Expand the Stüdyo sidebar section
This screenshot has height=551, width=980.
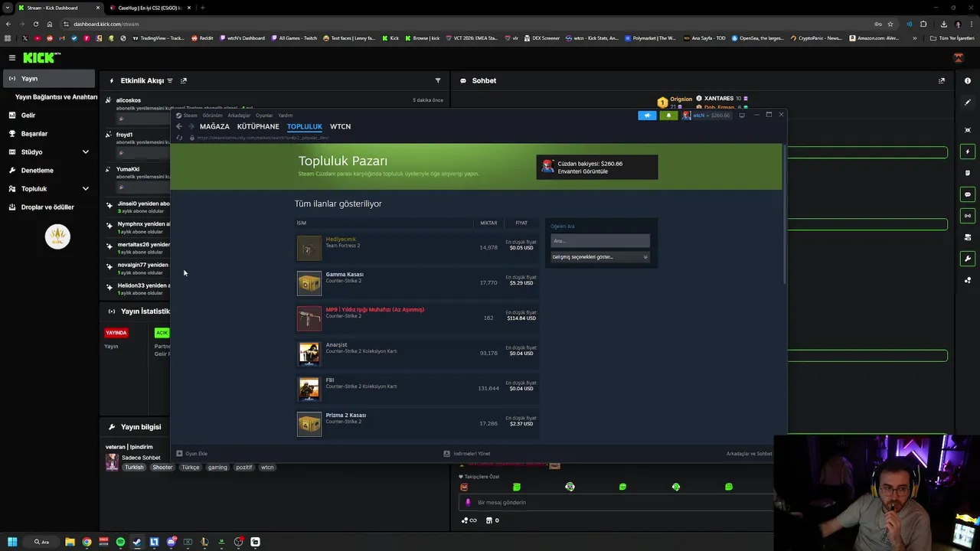(x=85, y=152)
